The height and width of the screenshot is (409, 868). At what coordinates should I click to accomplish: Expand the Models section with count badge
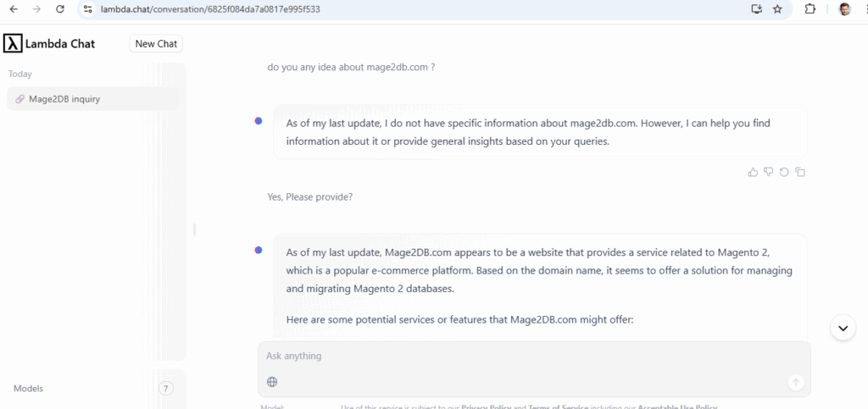pos(166,389)
